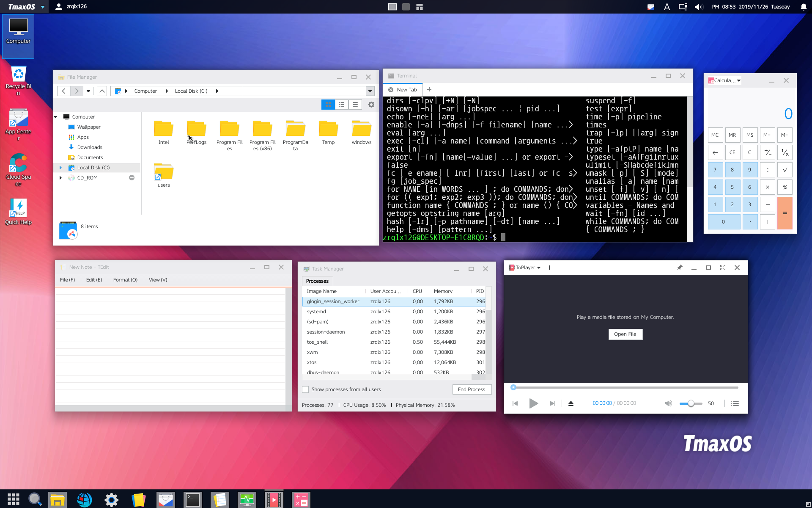Viewport: 812px width, 508px height.
Task: Open the navigation history dropdown arrow
Action: tap(88, 91)
